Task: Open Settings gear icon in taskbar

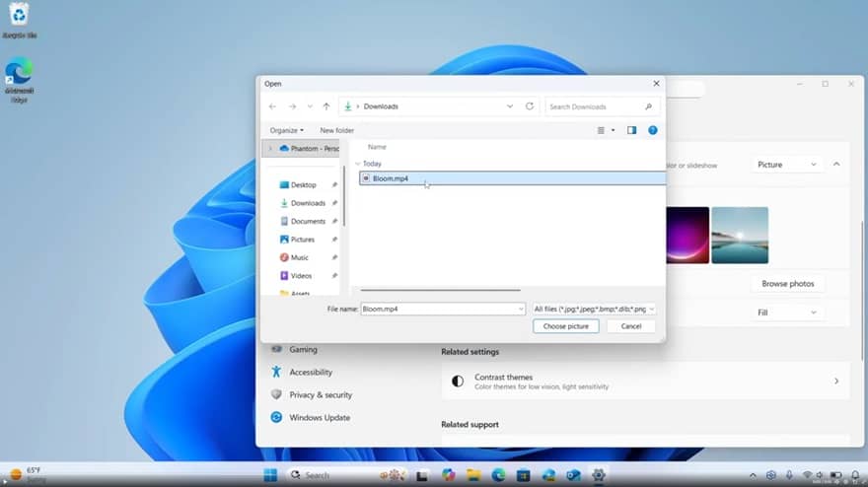Action: pyautogui.click(x=599, y=475)
